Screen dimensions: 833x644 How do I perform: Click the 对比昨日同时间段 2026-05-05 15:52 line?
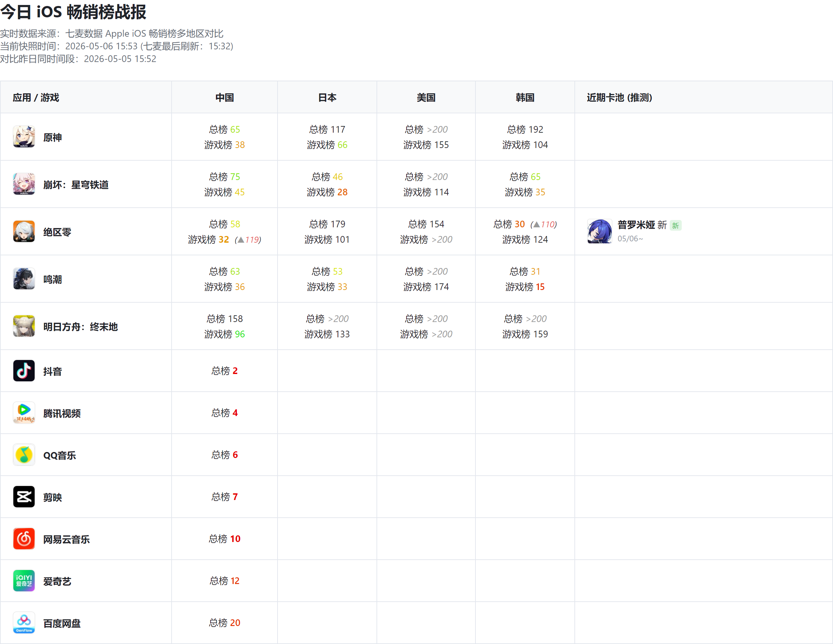[x=78, y=59]
